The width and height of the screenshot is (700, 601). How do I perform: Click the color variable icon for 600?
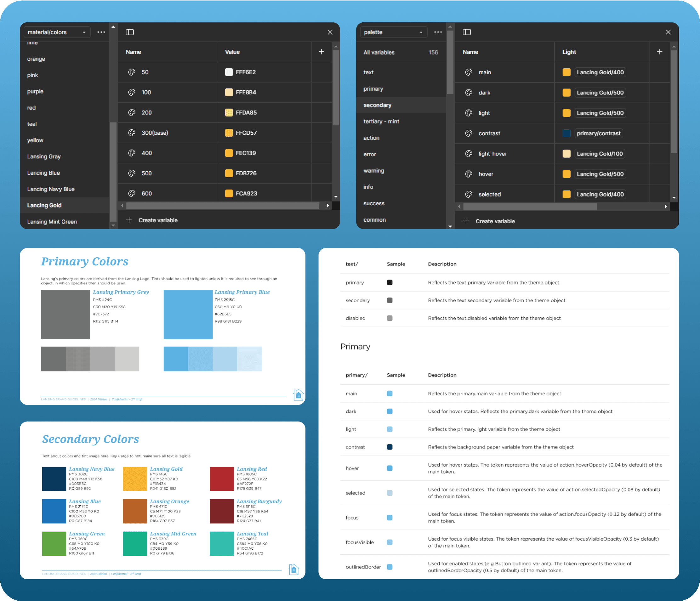132,194
